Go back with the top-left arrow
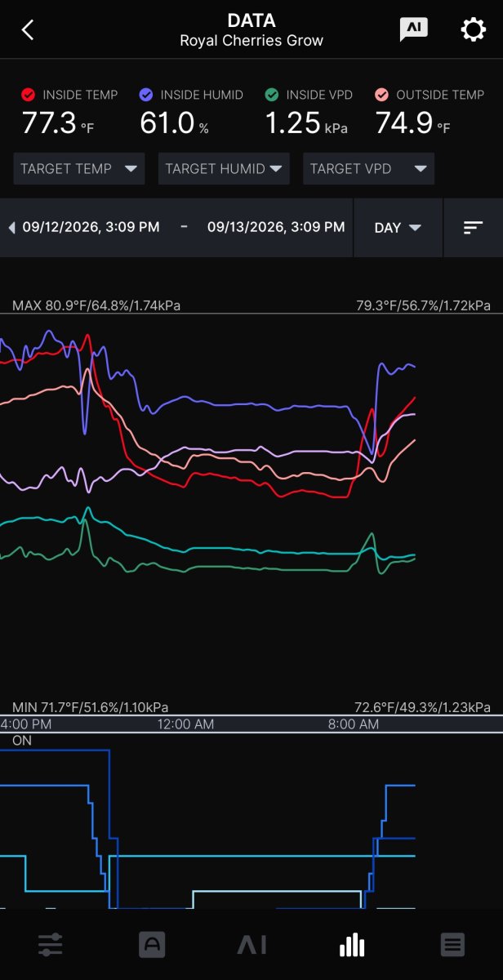Image resolution: width=503 pixels, height=980 pixels. [28, 30]
